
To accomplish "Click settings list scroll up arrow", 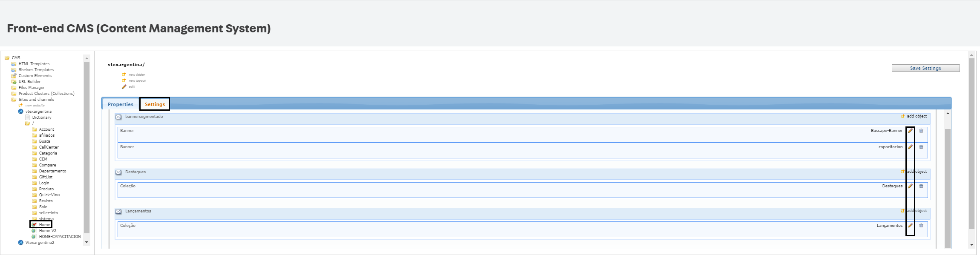I will click(x=948, y=114).
